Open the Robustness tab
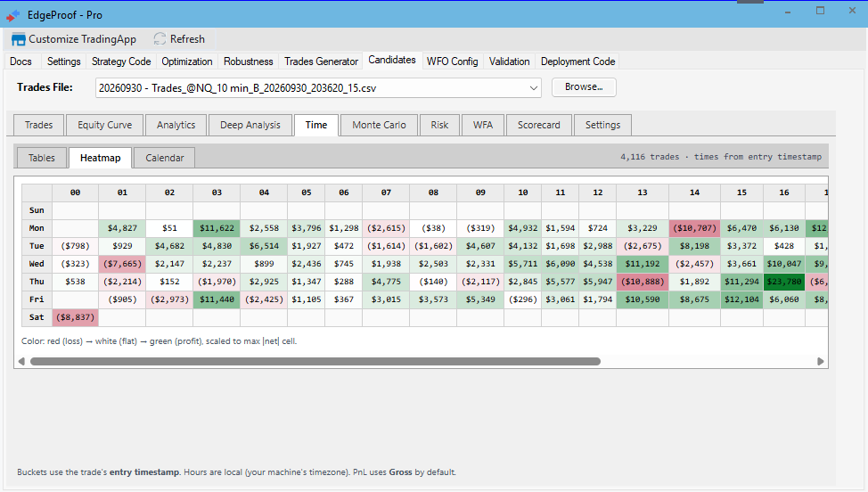 (x=248, y=61)
